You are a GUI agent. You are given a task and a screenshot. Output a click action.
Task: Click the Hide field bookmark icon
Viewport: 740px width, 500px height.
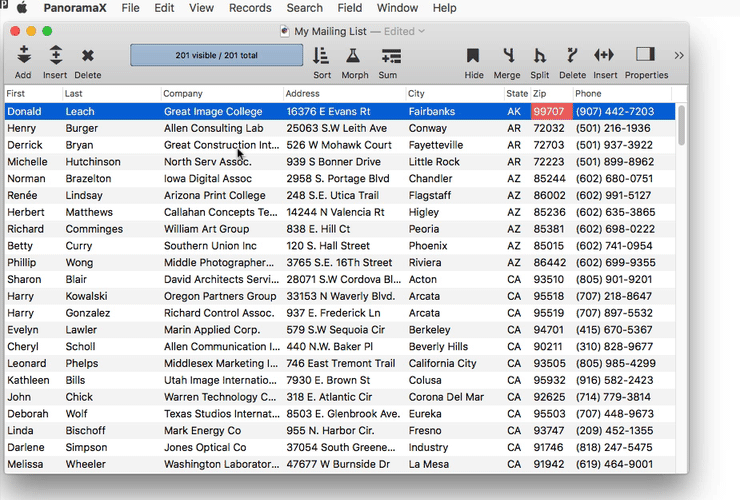pos(473,56)
